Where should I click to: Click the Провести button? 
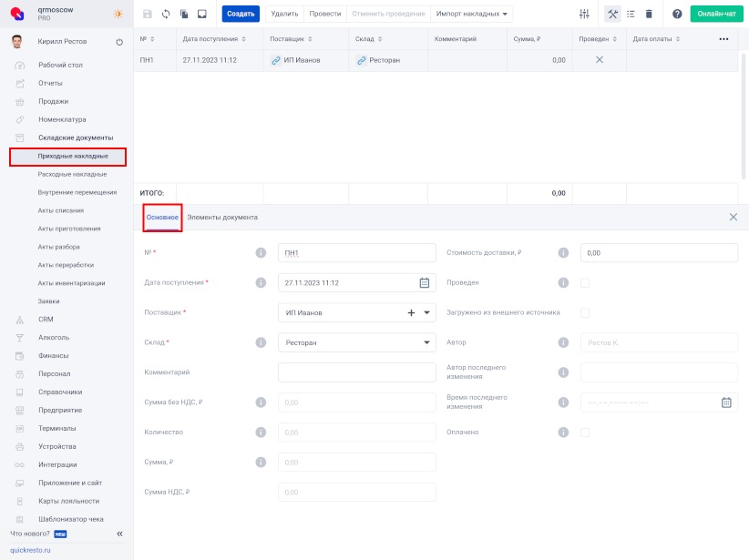[324, 14]
